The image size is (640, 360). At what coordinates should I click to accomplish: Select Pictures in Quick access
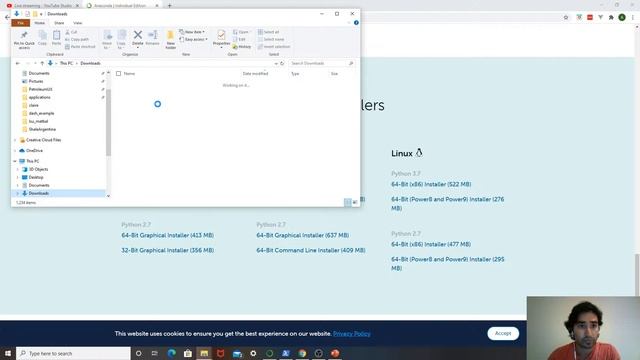[x=36, y=81]
